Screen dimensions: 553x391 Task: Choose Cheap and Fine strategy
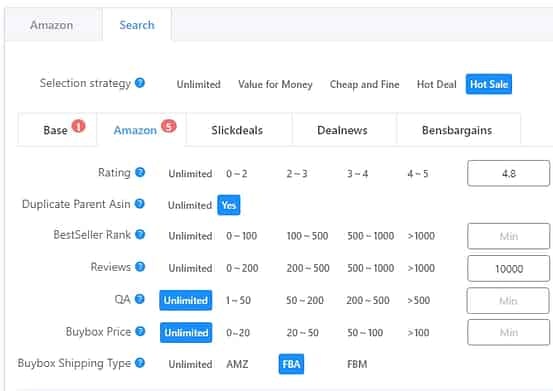pyautogui.click(x=365, y=84)
